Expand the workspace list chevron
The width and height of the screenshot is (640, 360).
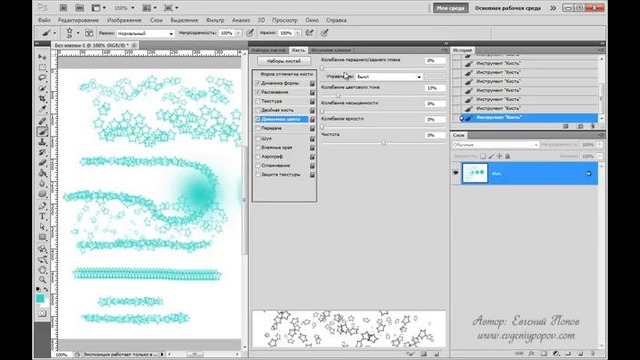[553, 8]
